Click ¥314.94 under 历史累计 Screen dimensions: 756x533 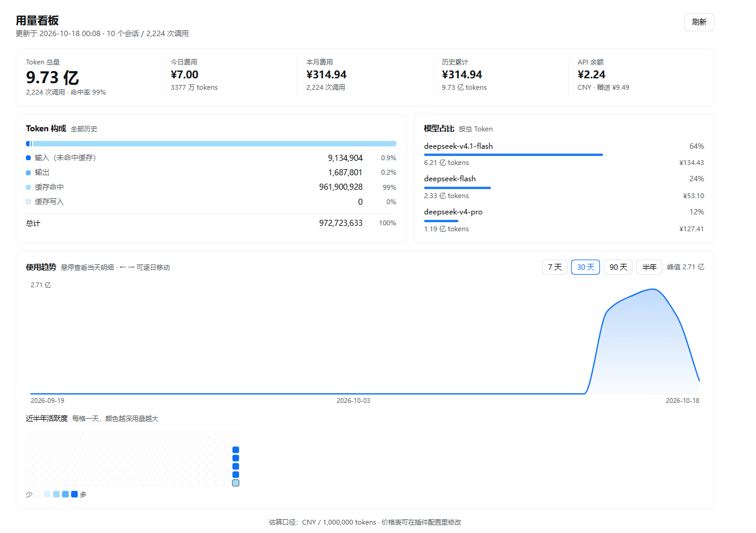(x=462, y=75)
